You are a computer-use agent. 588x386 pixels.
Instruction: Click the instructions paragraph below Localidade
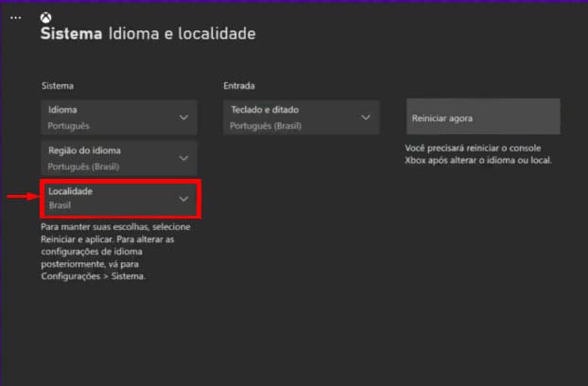coord(104,253)
